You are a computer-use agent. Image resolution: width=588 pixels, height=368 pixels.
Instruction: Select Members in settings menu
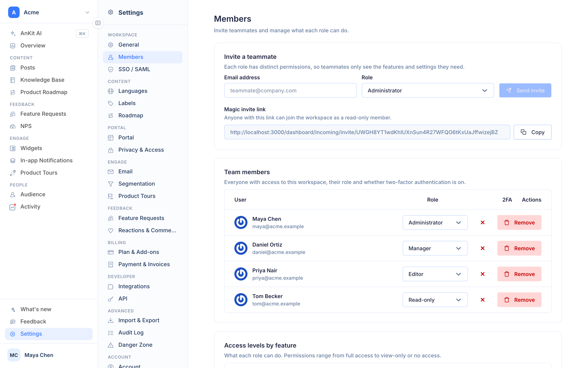pos(143,57)
